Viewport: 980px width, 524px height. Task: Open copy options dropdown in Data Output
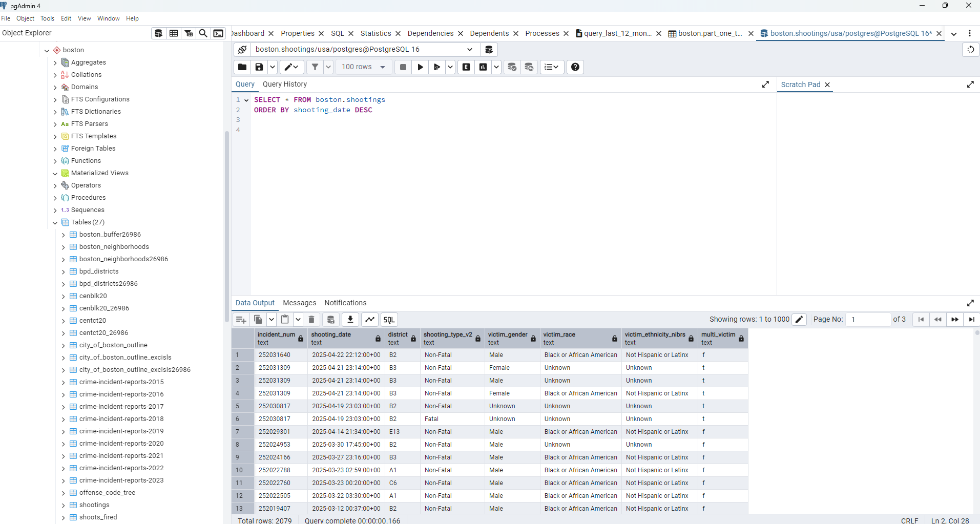pyautogui.click(x=271, y=320)
